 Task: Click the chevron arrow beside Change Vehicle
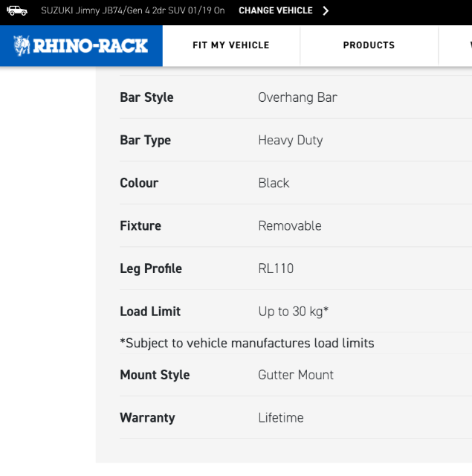point(326,11)
